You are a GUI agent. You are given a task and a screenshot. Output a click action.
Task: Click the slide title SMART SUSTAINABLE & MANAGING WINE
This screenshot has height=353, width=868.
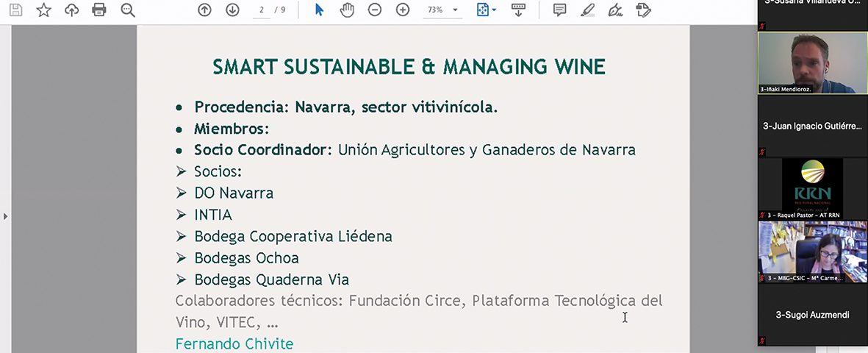409,67
